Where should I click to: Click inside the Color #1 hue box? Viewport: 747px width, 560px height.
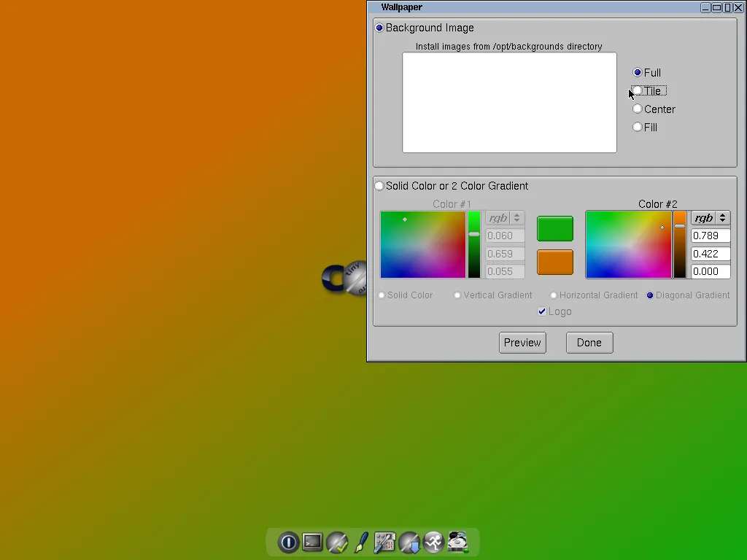pos(423,244)
